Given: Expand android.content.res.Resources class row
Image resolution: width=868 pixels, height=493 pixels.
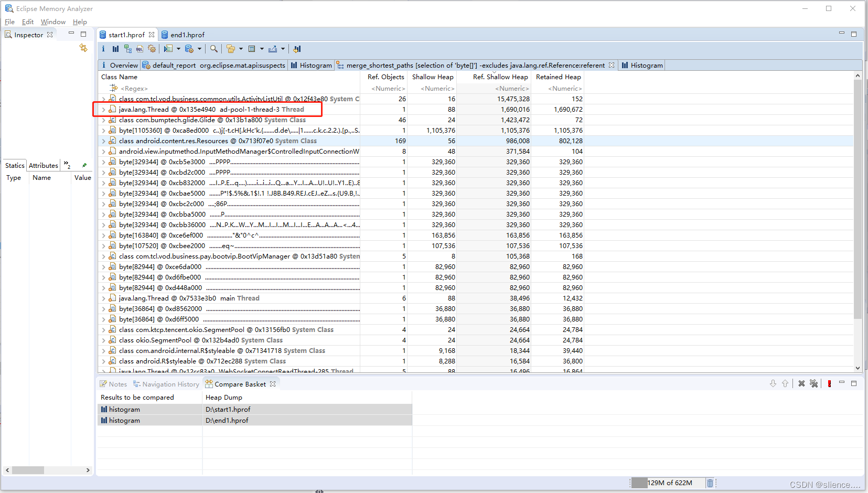Looking at the screenshot, I should (x=103, y=141).
